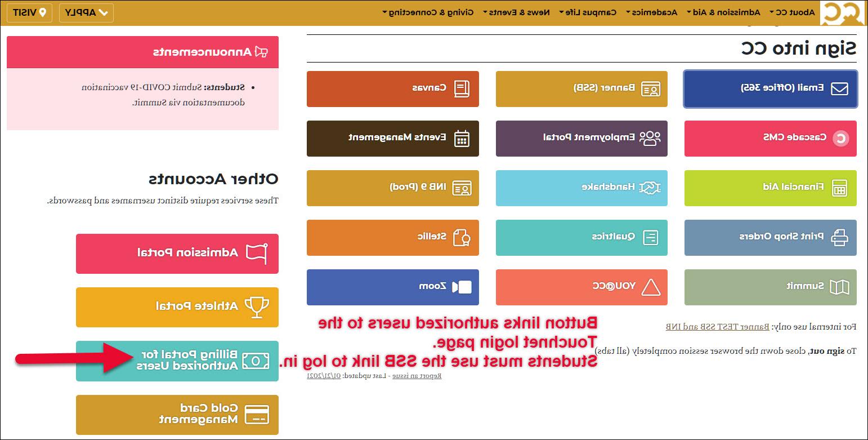This screenshot has height=440, width=868.
Task: Click the megaphone icon in Announcements header
Action: 262,52
